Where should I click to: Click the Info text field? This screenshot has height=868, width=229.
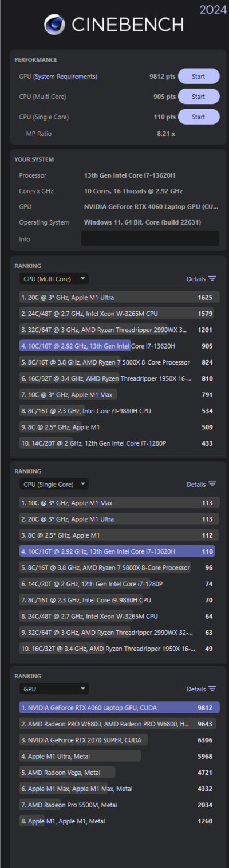(x=150, y=238)
